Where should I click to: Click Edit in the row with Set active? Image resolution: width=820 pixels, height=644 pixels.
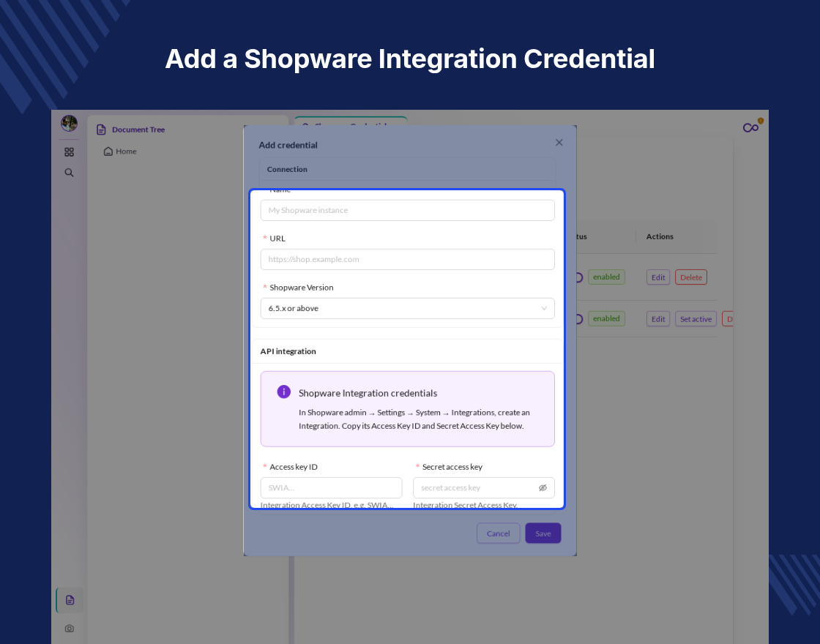(658, 319)
